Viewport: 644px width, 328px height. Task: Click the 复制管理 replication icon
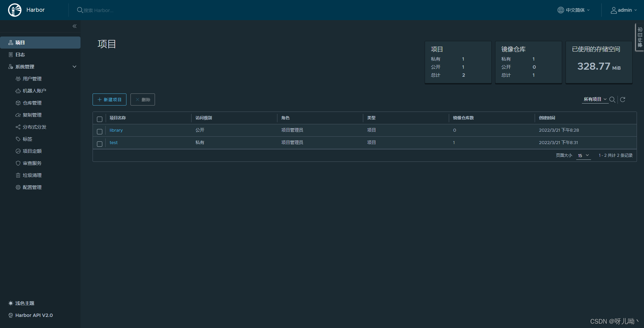pos(18,115)
